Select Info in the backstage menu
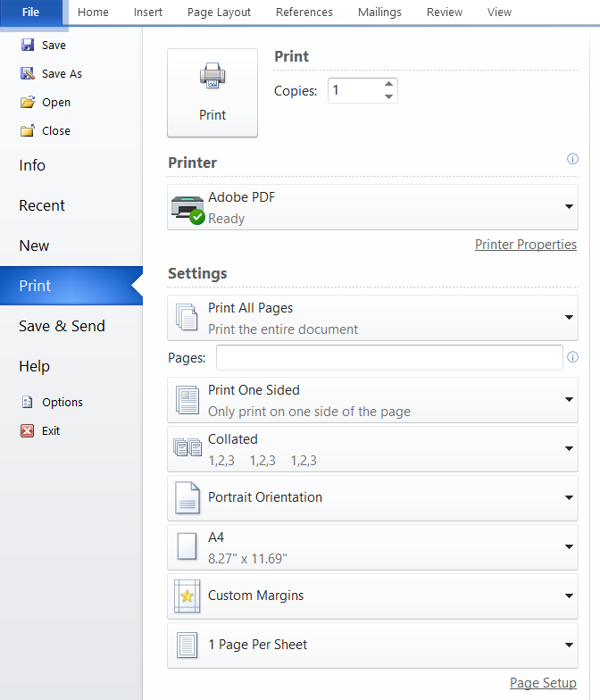 tap(71, 166)
